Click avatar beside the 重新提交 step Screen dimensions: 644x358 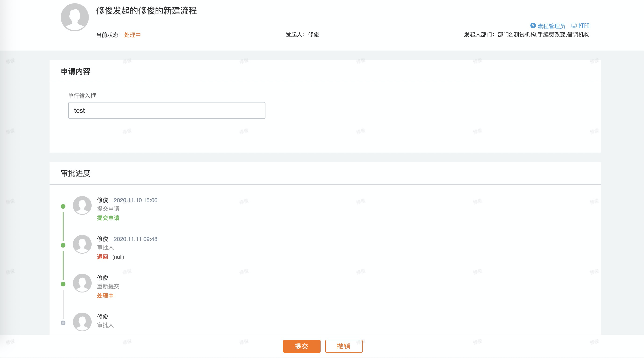pyautogui.click(x=82, y=283)
